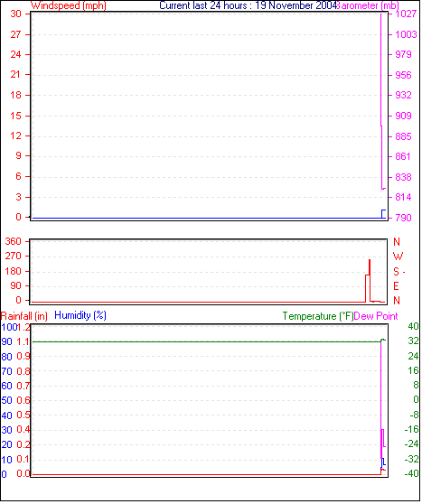
Task: Click the 3 windspeed axis value
Action: 18,197
